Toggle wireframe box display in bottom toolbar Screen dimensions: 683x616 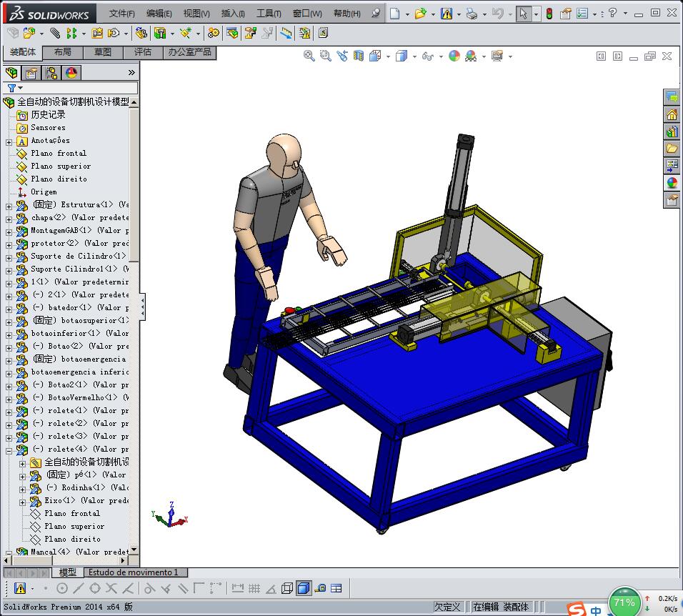coord(286,588)
